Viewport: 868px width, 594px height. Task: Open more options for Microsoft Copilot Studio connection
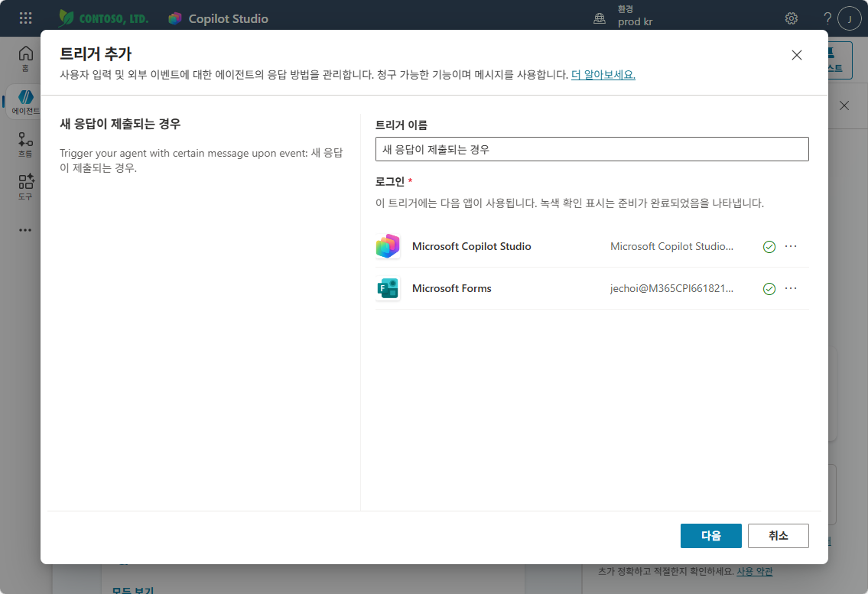pos(791,246)
